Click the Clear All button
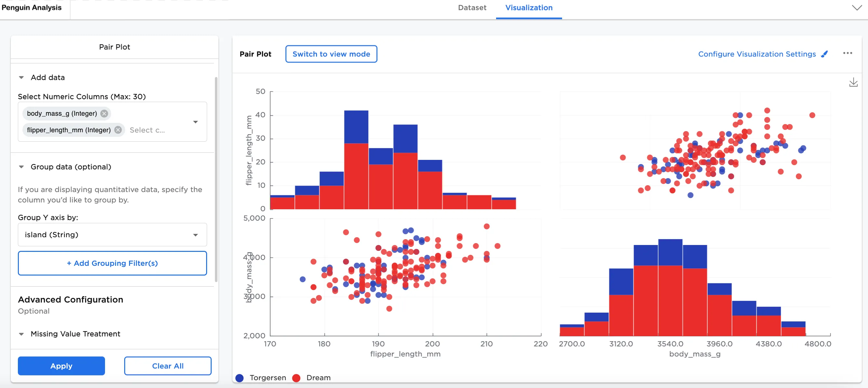 point(167,366)
